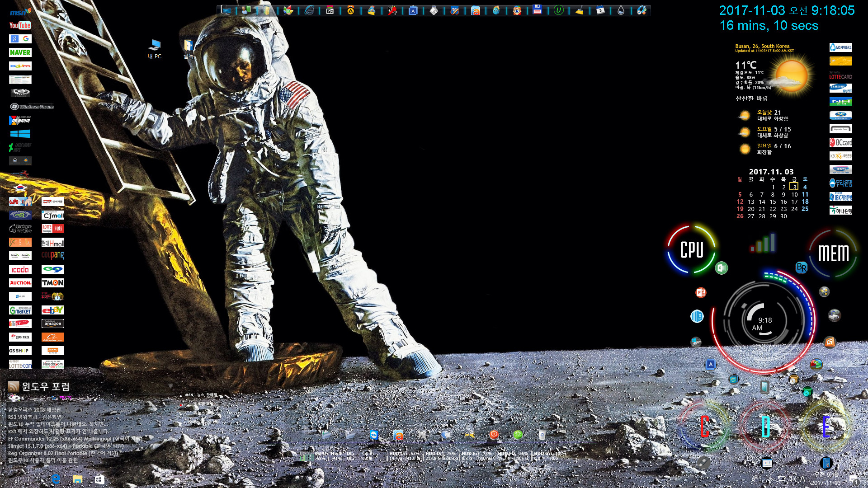Open the TMON shortcut
Viewport: 868px width, 488px height.
coord(53,283)
